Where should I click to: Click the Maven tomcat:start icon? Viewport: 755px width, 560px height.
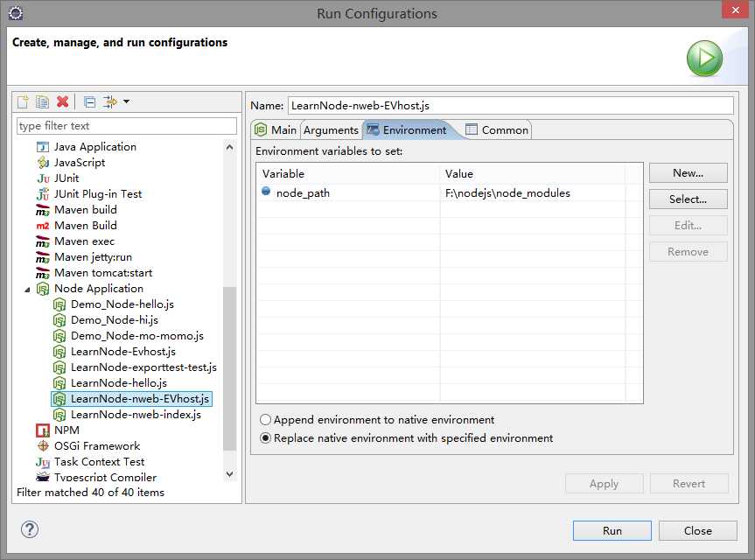43,273
